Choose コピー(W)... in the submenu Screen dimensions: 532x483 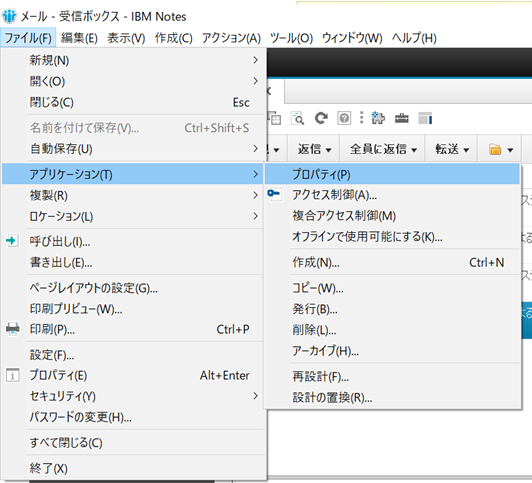[x=392, y=288]
